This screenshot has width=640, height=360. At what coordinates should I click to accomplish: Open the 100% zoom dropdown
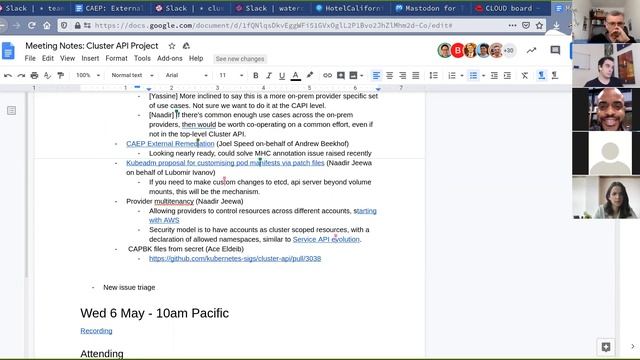point(88,76)
